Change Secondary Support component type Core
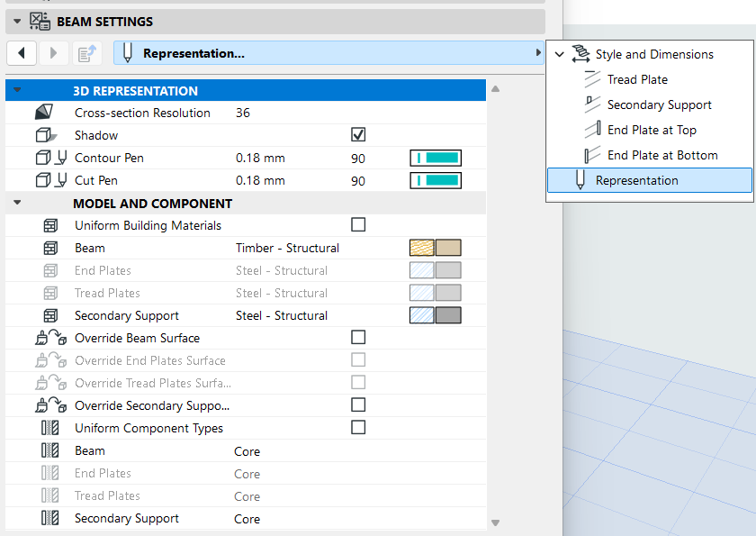Screen dimensions: 756x536 (247, 519)
